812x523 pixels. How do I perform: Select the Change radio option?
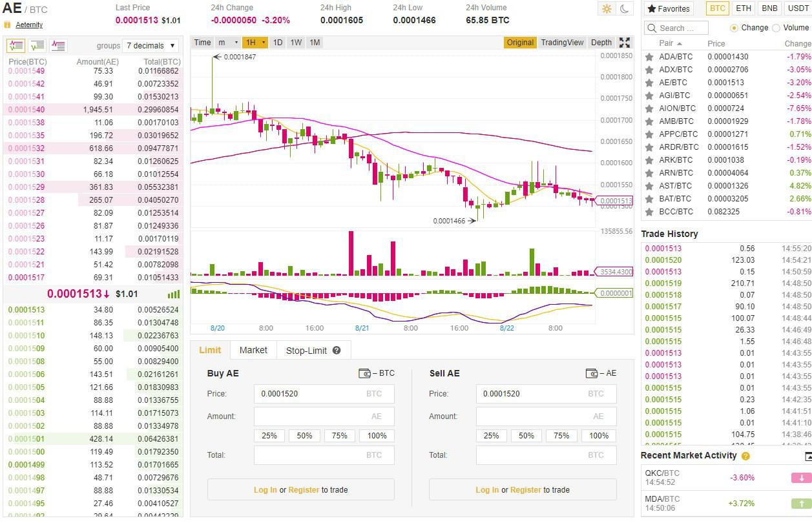(734, 28)
